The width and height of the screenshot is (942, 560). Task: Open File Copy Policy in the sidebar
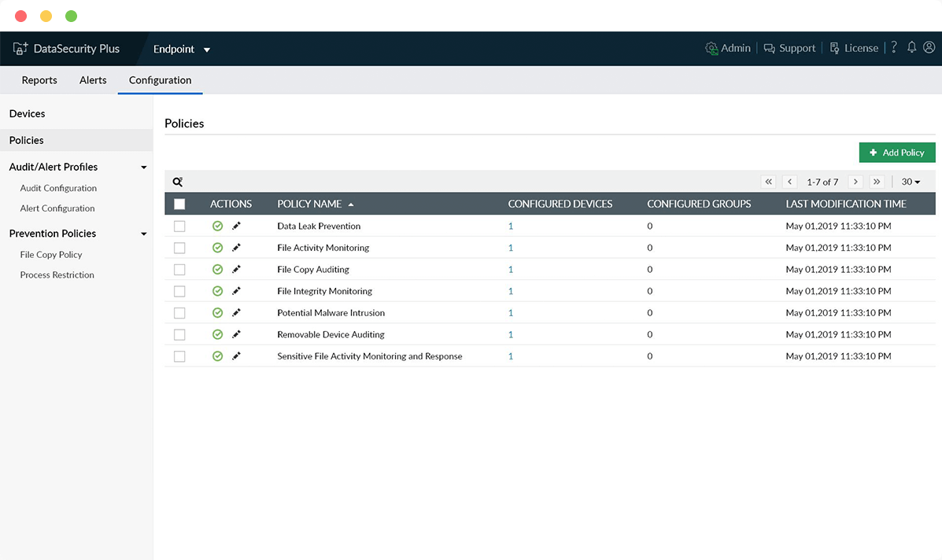51,255
